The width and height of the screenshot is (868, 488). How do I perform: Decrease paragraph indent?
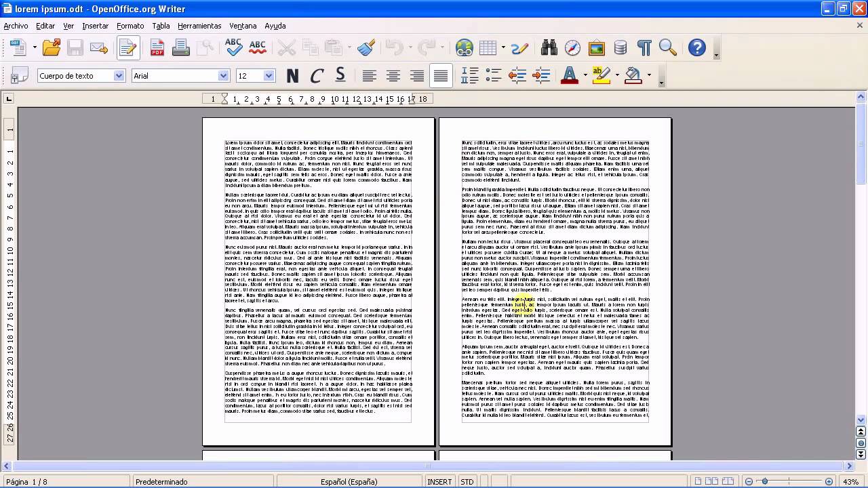(517, 76)
